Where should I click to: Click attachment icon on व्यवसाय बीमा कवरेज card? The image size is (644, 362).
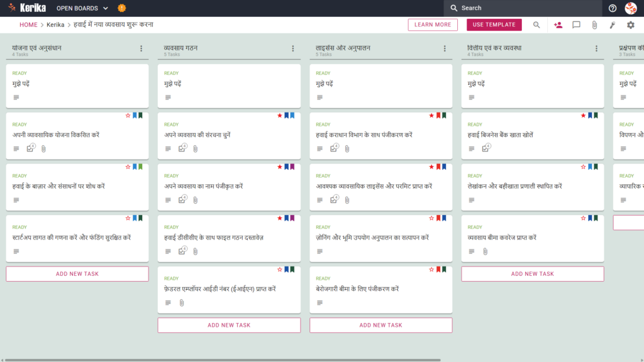tap(485, 251)
